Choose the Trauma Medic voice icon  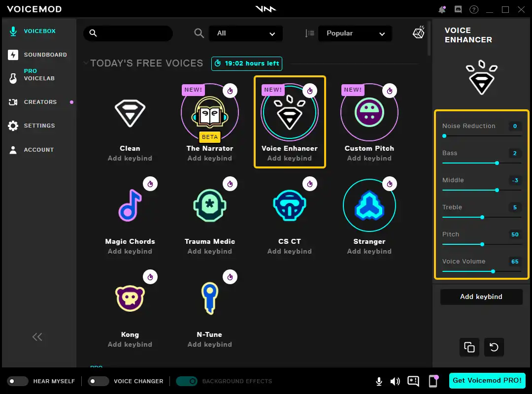210,205
